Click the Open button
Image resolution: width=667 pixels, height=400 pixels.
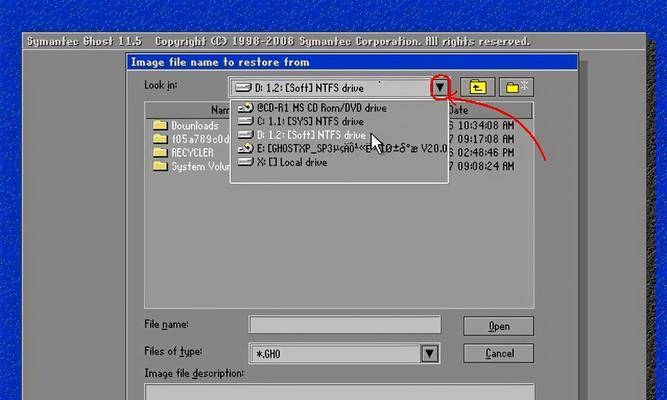tap(499, 326)
